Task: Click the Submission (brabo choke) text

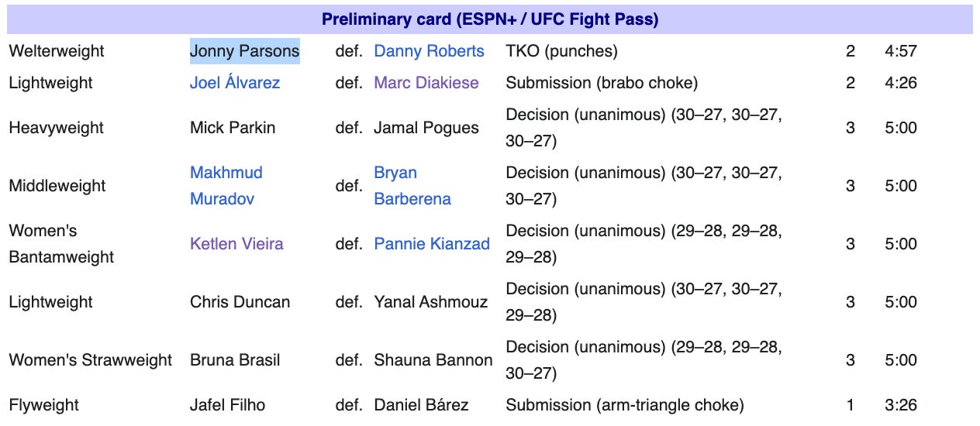Action: click(602, 83)
